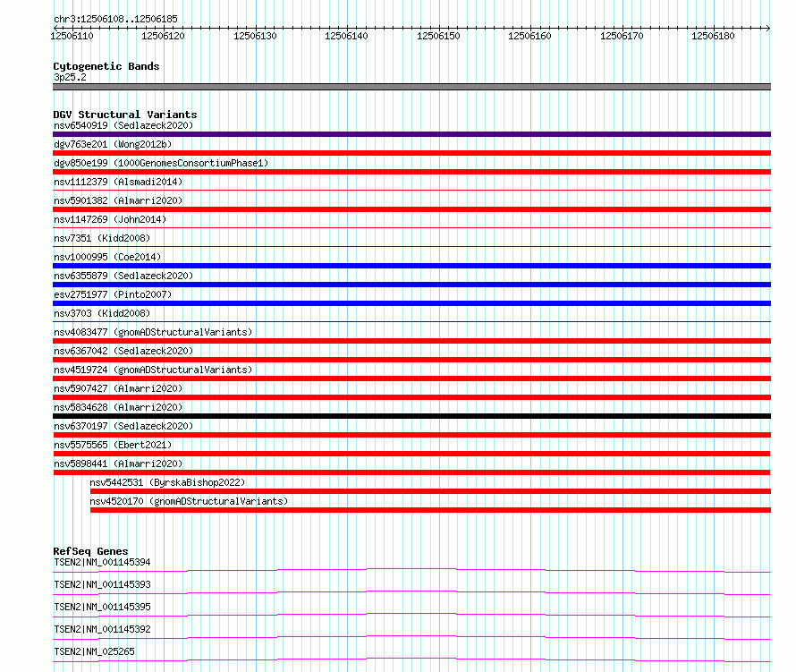
Task: Open variant nsv4519724 (gnomADStructuralVariants)
Action: pyautogui.click(x=153, y=370)
